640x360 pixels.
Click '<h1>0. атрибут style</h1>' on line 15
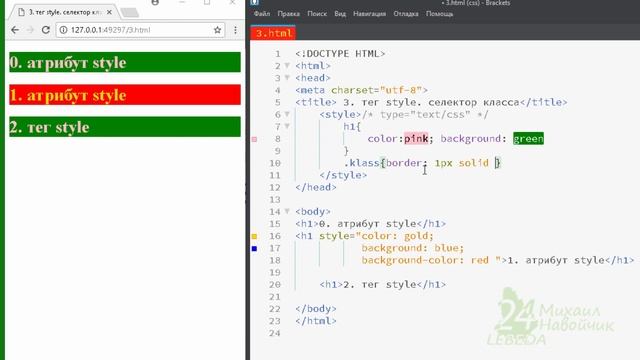(371, 224)
